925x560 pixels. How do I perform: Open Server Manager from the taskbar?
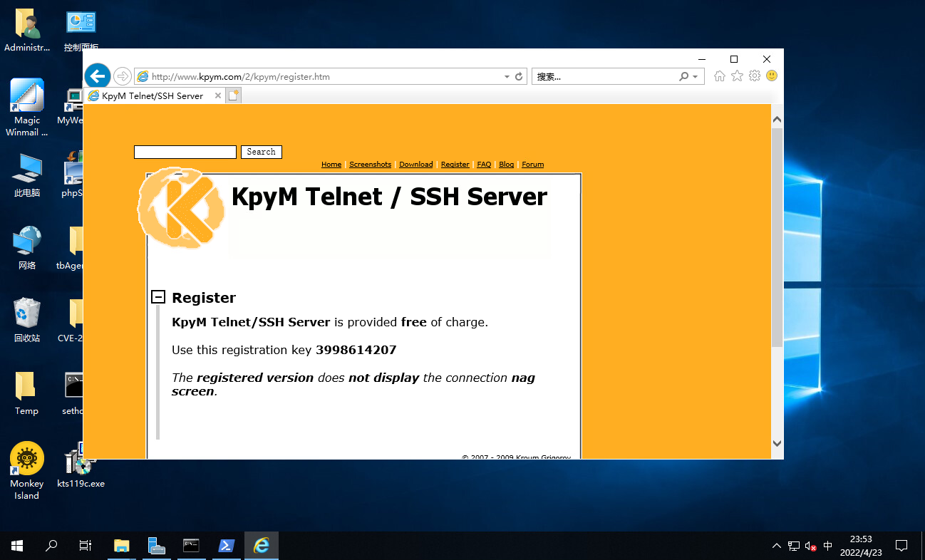[x=157, y=546]
